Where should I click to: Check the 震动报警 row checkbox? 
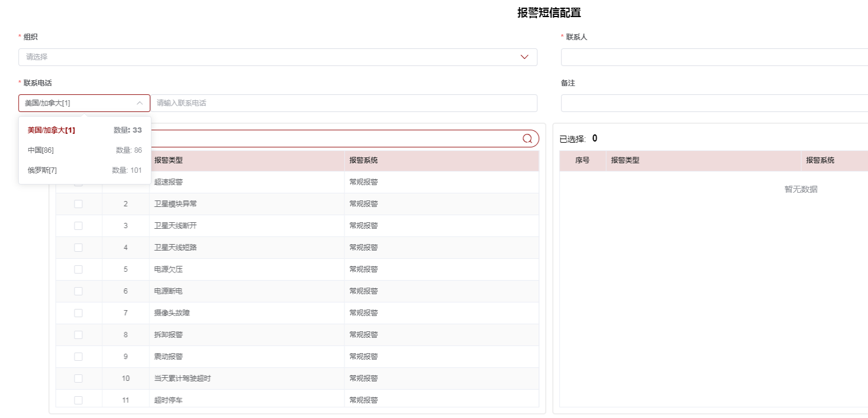[x=78, y=357]
